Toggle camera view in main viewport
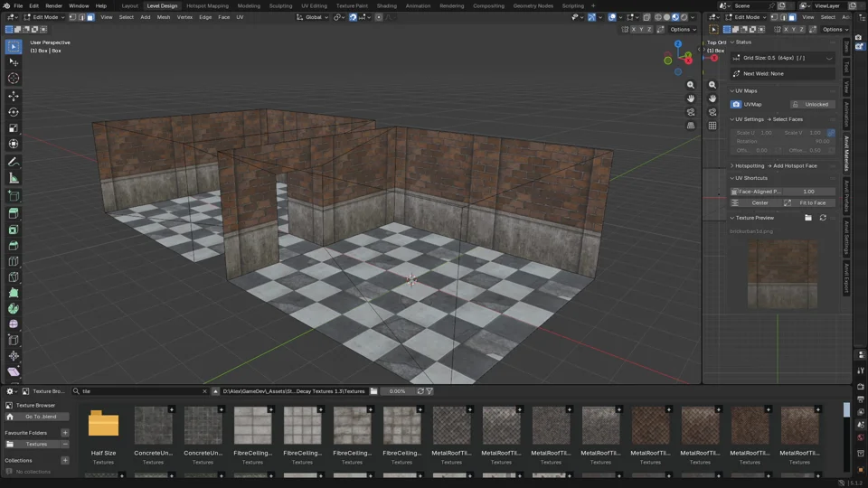Image resolution: width=868 pixels, height=488 pixels. [690, 112]
